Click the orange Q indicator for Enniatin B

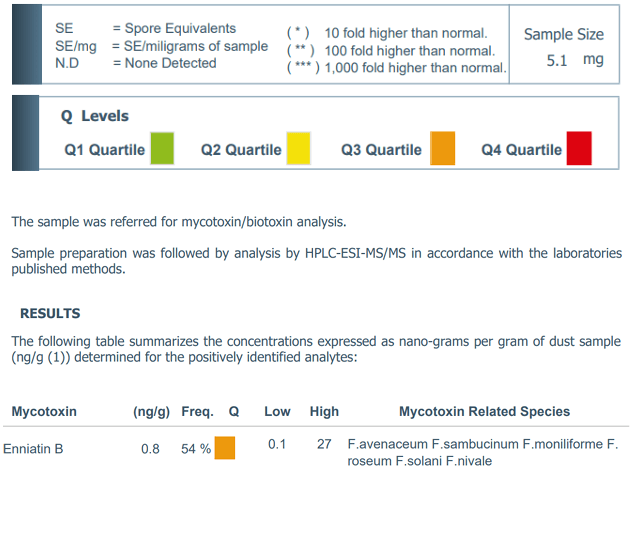tap(225, 447)
